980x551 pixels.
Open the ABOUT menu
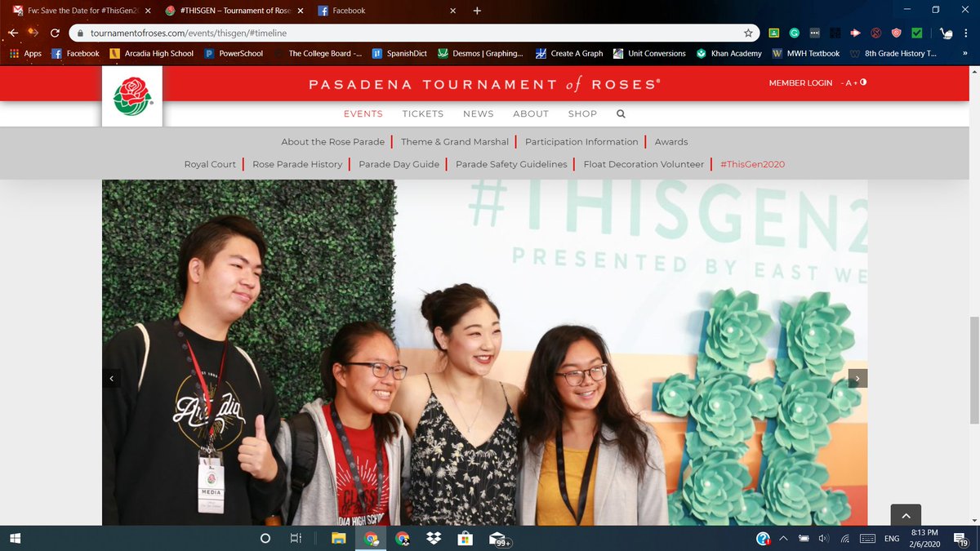coord(531,113)
